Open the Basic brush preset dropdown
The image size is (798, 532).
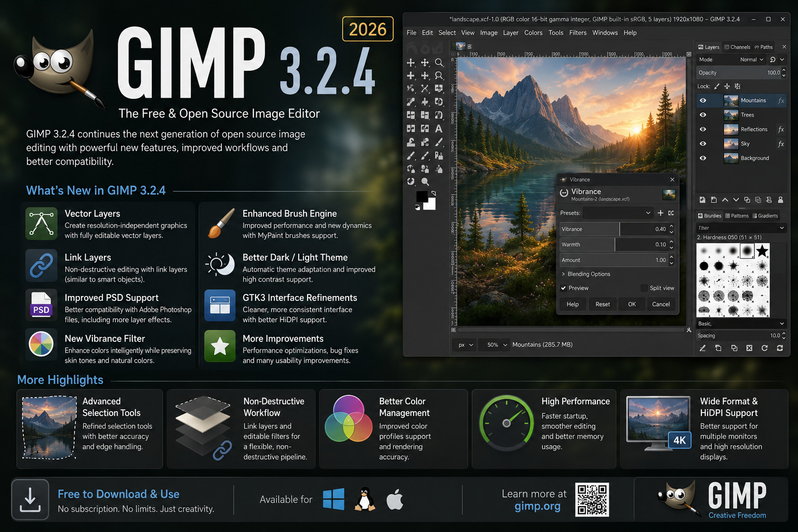click(x=741, y=324)
